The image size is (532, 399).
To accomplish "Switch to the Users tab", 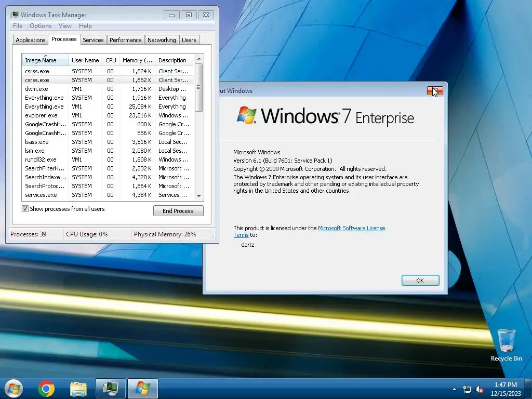I will [x=189, y=40].
